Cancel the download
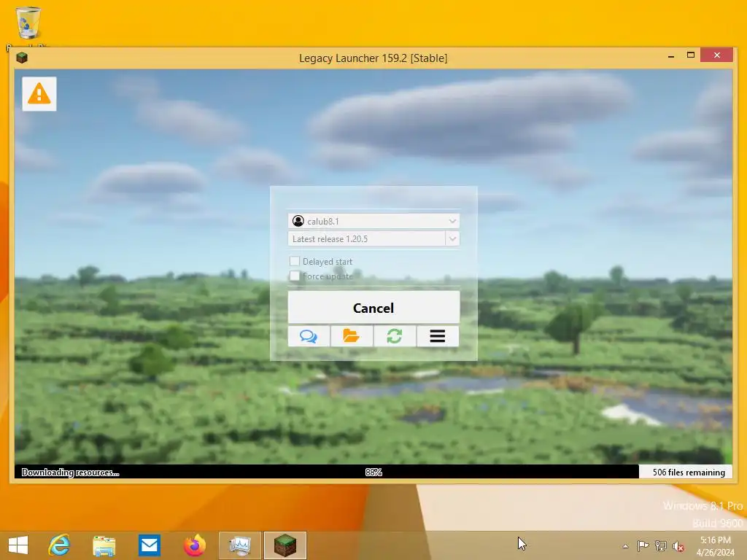Viewport: 747px width, 560px height. point(373,308)
